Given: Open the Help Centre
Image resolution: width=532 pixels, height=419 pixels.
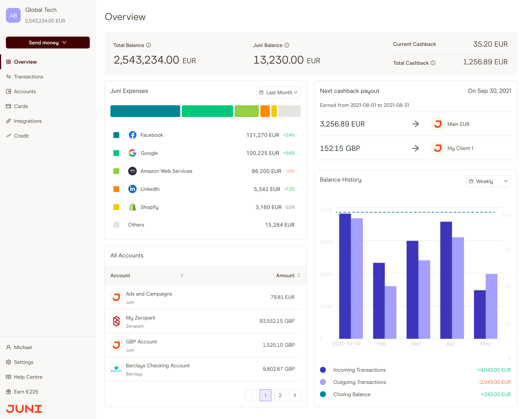Looking at the screenshot, I should click(28, 377).
